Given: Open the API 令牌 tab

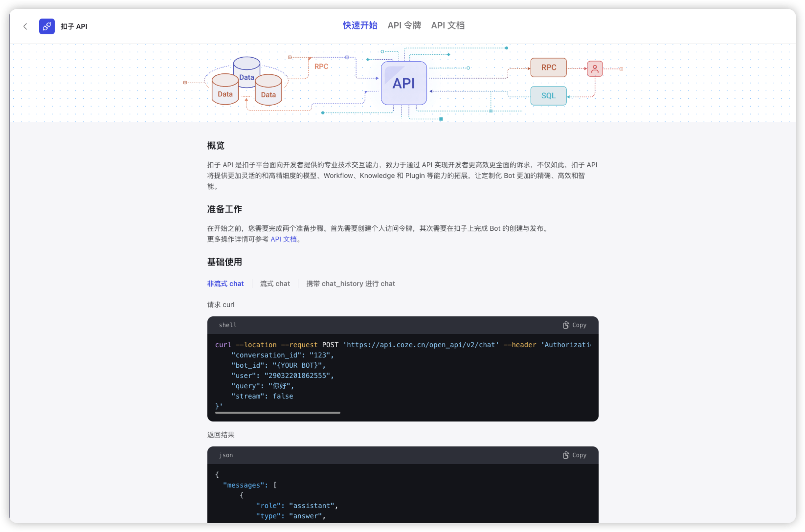Looking at the screenshot, I should click(404, 25).
